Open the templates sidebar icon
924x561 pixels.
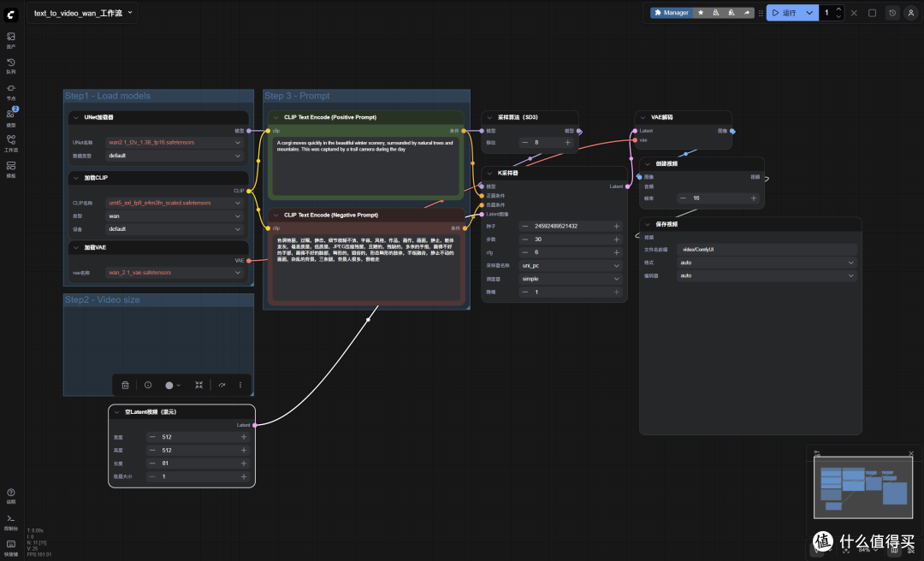[10, 168]
